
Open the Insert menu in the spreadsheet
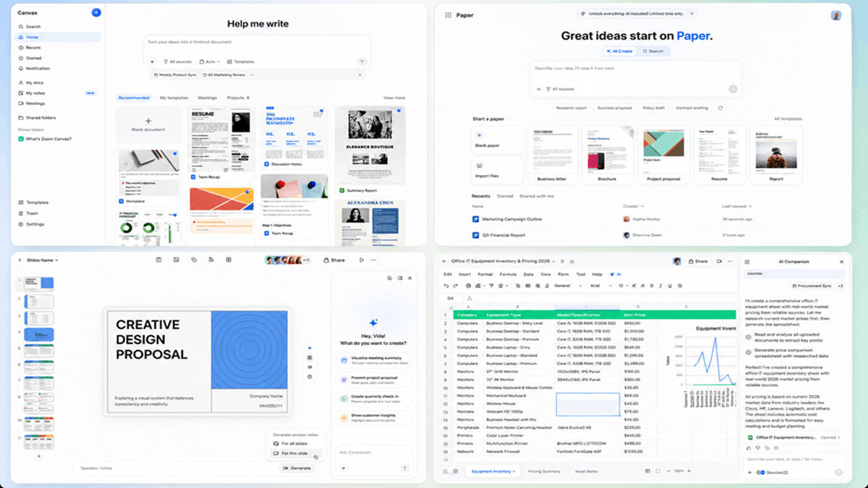[x=465, y=275]
